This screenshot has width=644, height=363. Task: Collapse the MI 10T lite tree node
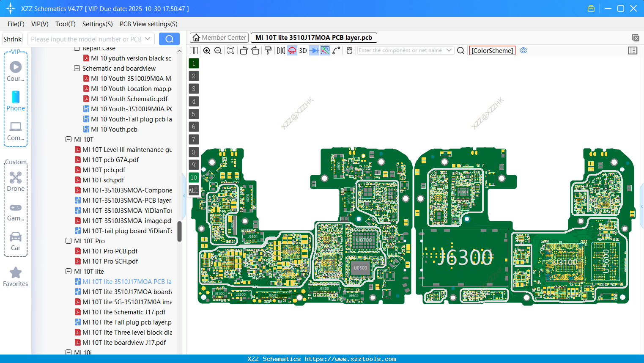point(69,271)
